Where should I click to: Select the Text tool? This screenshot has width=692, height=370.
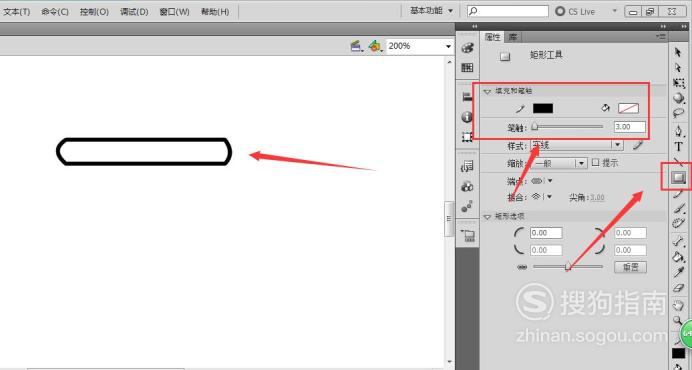(678, 147)
